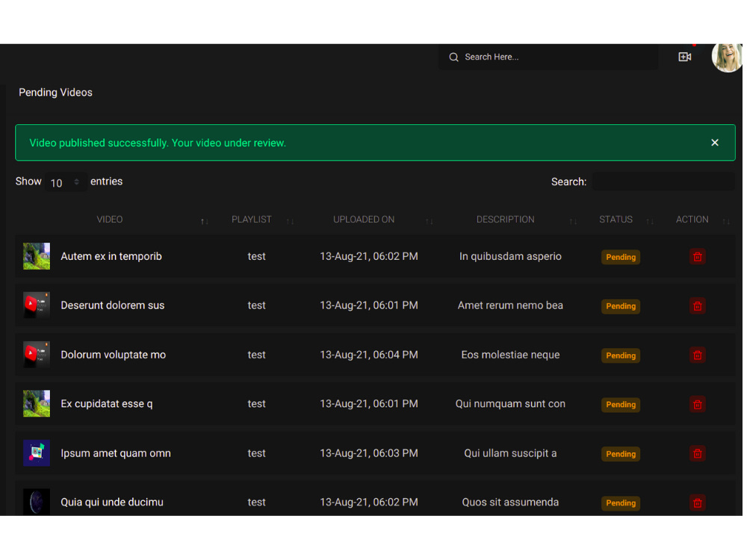This screenshot has height=560, width=747.
Task: Click description Qui numquam sunt con
Action: pyautogui.click(x=510, y=404)
